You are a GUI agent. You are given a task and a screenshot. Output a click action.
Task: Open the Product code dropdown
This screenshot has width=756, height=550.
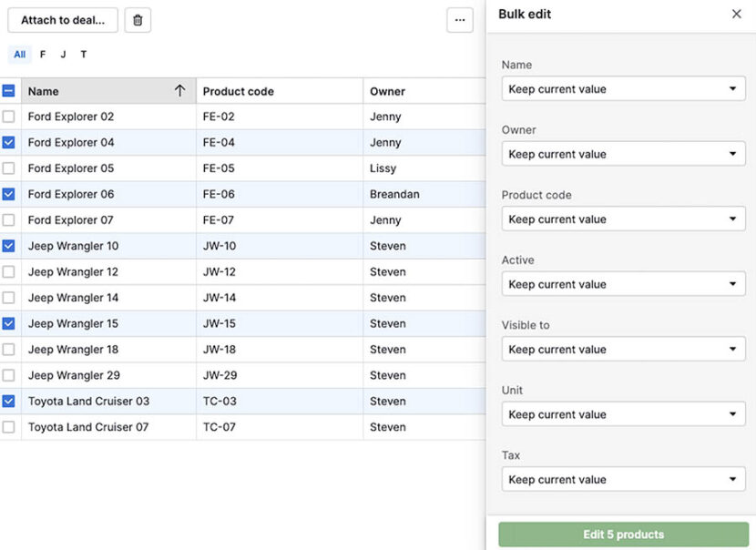(x=622, y=219)
